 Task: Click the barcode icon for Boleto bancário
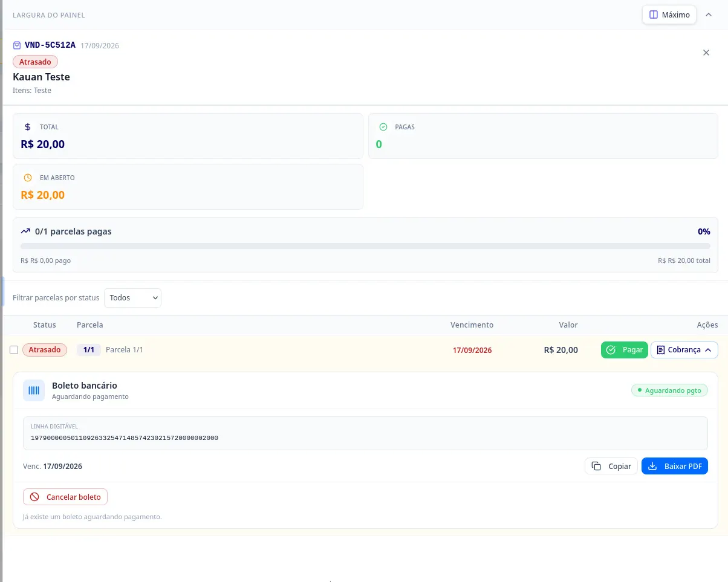click(x=34, y=390)
